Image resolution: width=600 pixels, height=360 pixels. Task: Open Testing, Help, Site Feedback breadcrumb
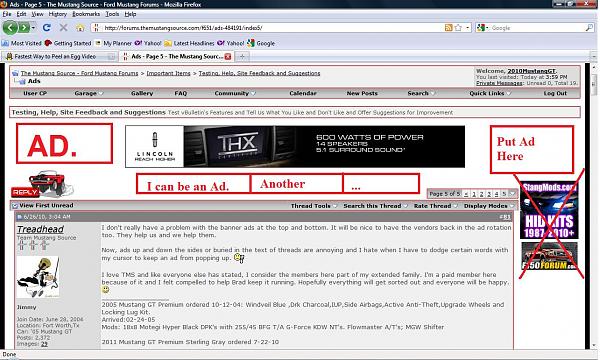point(259,73)
